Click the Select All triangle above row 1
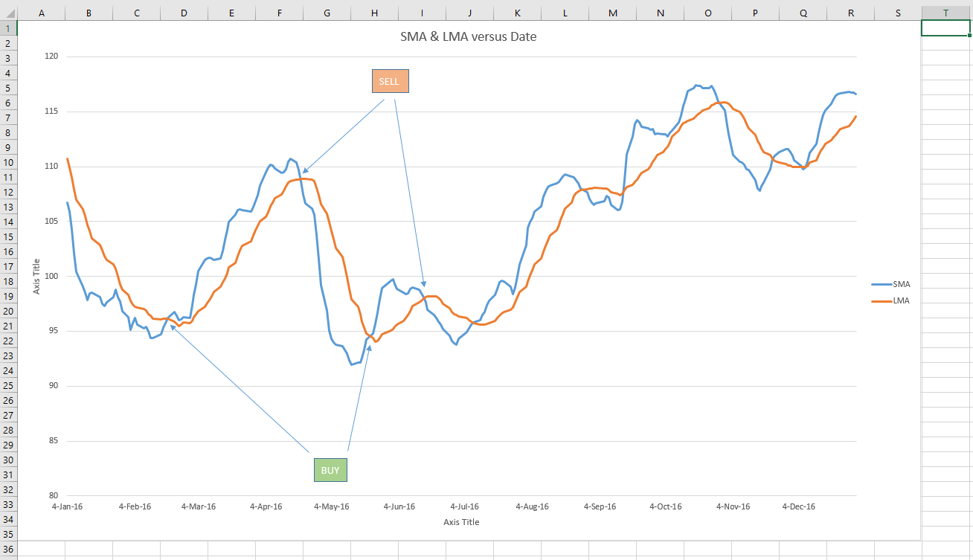The height and width of the screenshot is (560, 973). [9, 13]
